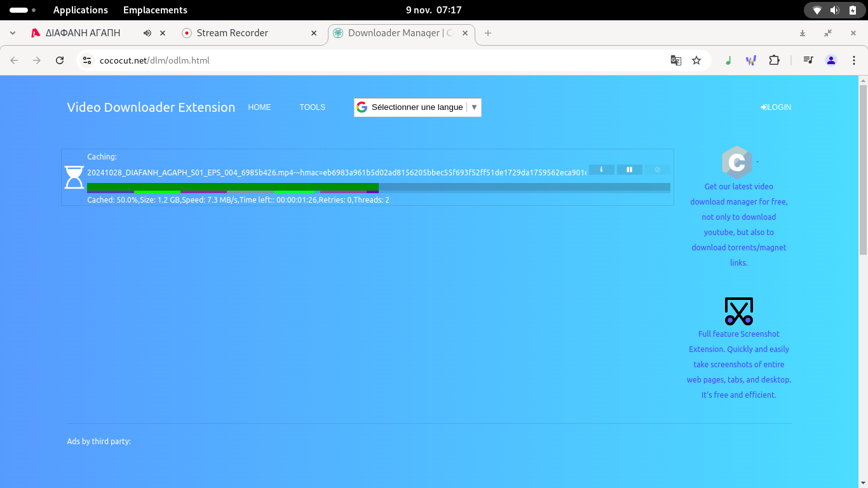
Task: Click the 'Caching:' label
Action: click(102, 157)
